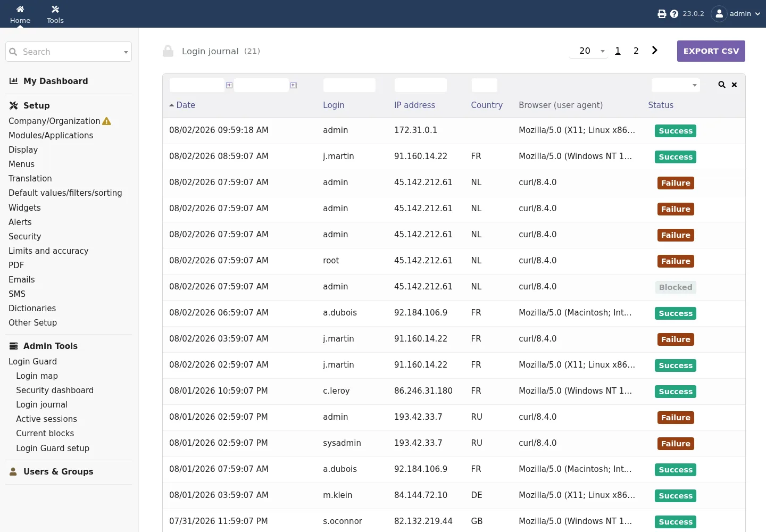Viewport: 766px width, 532px height.
Task: Open the end date picker calendar icon
Action: coord(294,85)
